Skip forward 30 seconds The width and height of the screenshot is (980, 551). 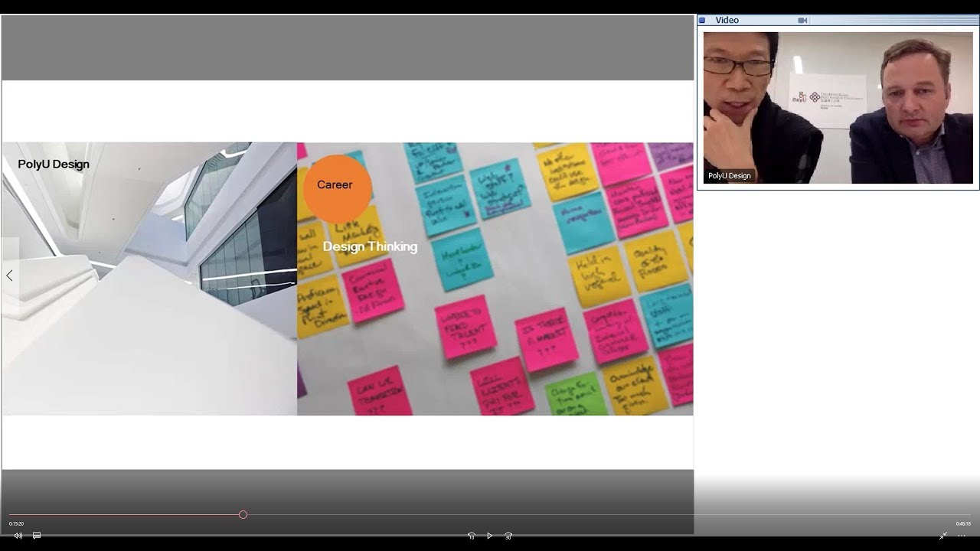point(508,536)
